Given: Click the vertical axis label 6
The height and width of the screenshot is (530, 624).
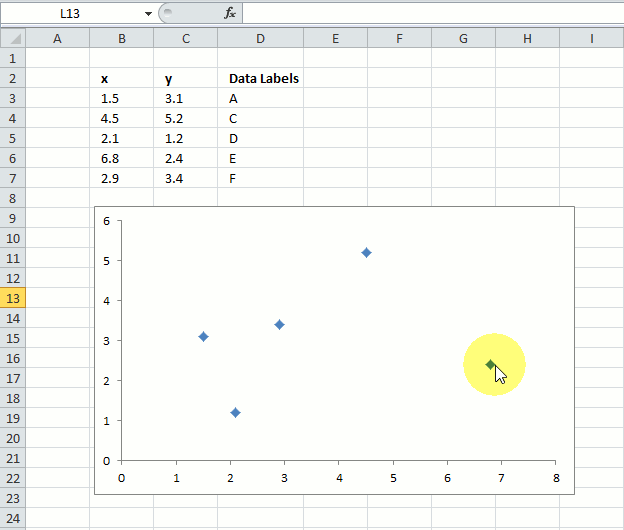Looking at the screenshot, I should (x=106, y=221).
